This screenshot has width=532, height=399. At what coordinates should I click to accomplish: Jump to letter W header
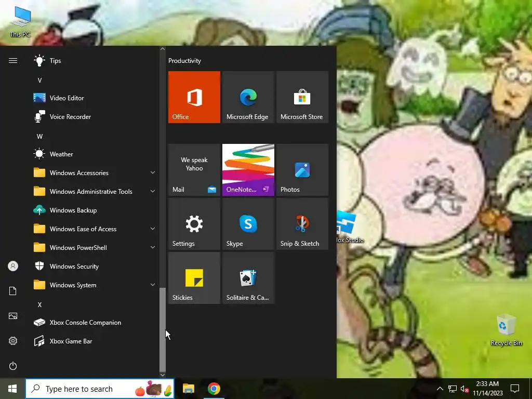coord(39,137)
